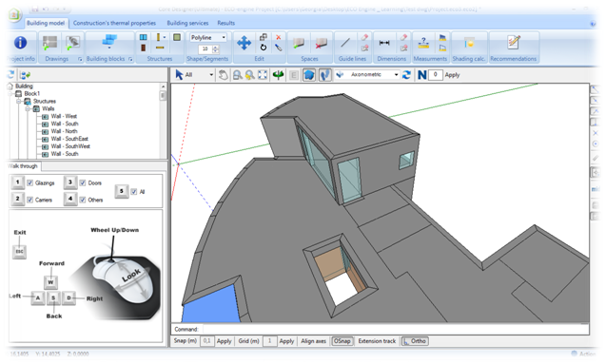Screen dimensions: 606x364
Task: Uncheck the Doors checkbox
Action: tap(83, 183)
